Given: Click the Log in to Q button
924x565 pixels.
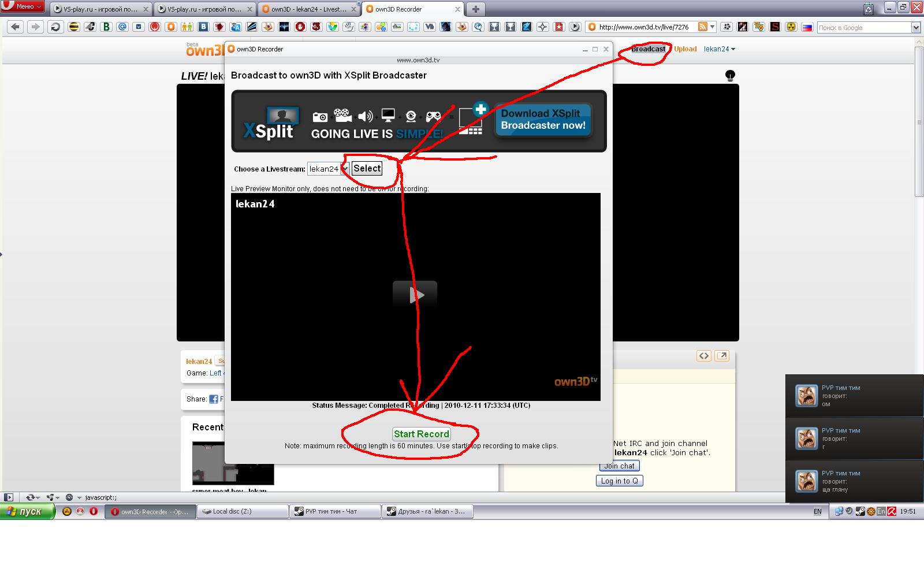Looking at the screenshot, I should coord(620,481).
